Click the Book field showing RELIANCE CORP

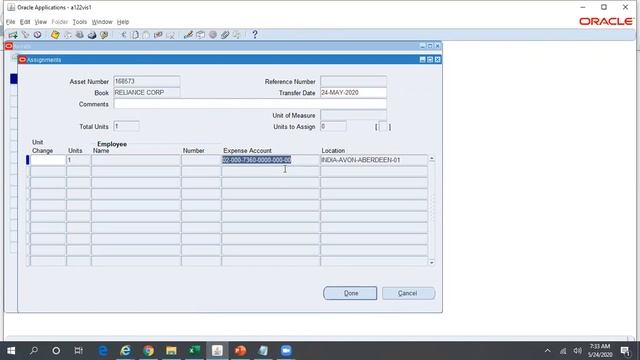147,93
